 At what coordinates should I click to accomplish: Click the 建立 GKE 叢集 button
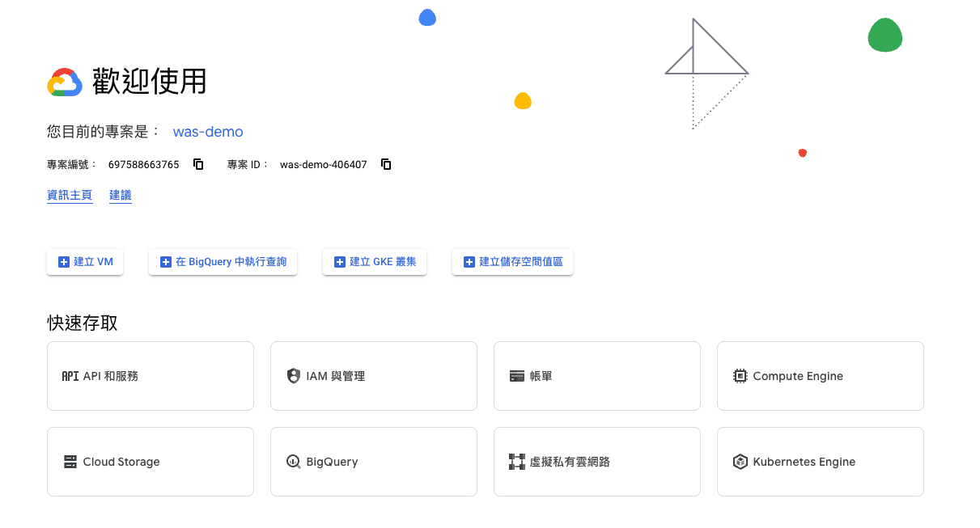374,261
